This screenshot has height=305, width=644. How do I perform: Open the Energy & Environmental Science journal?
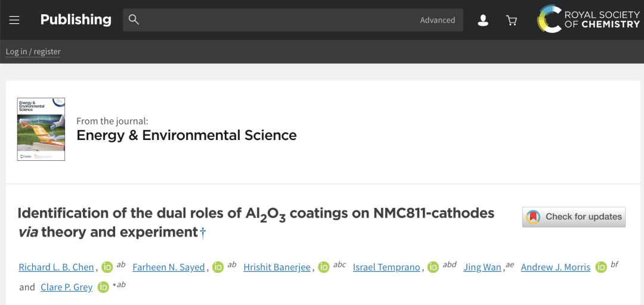point(186,135)
